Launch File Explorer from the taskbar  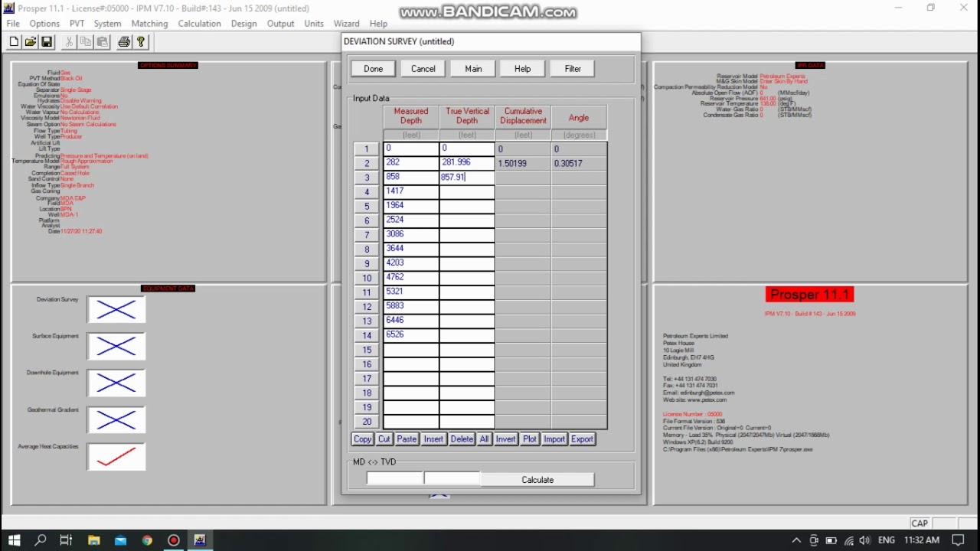tap(93, 540)
